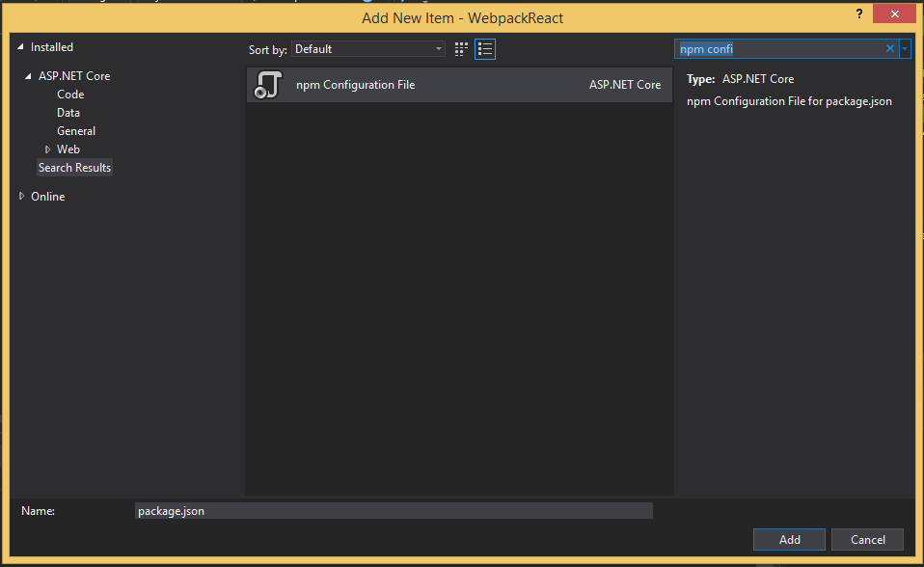Viewport: 924px width, 567px height.
Task: Select the Online root label
Action: pos(47,197)
